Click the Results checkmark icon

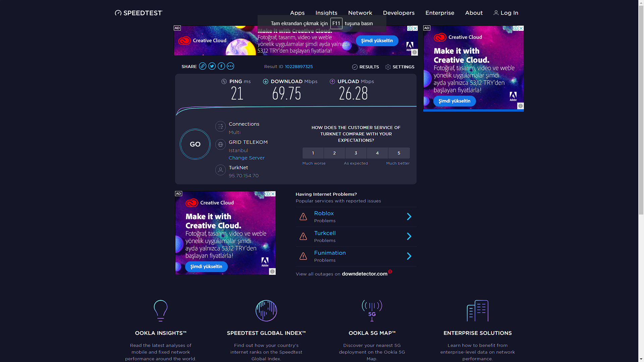[x=355, y=67]
